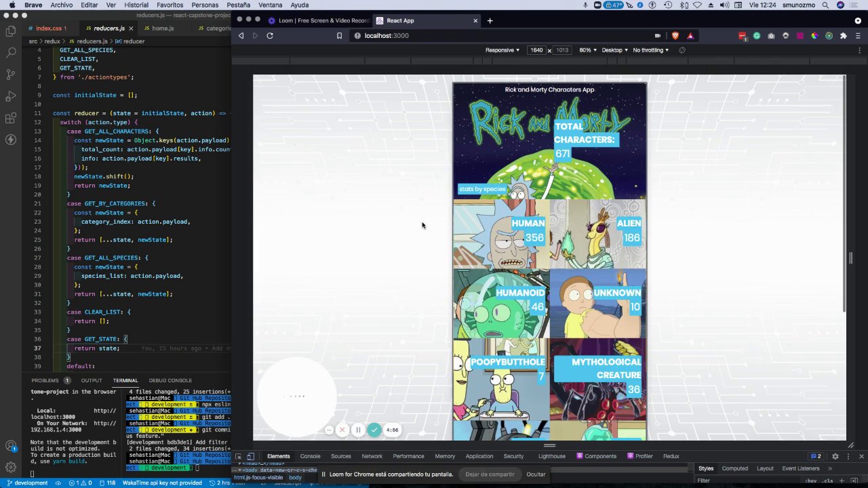Viewport: 868px width, 488px height.
Task: Close the React App tab
Action: pos(475,20)
